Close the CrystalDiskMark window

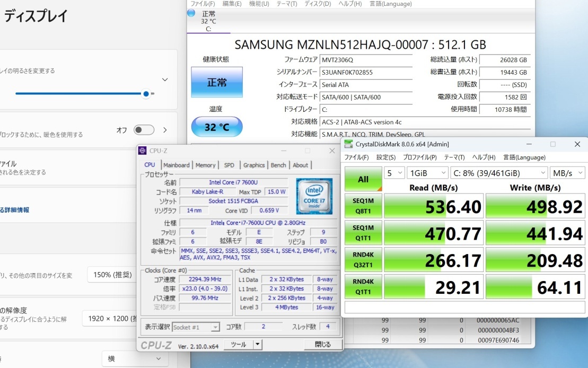tap(577, 144)
